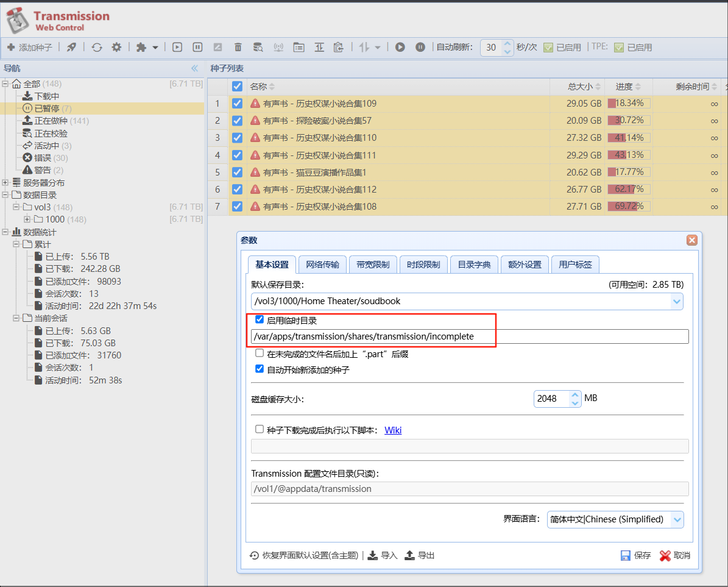Click the folder-with-list set data directory icon
The image size is (728, 587).
[299, 48]
